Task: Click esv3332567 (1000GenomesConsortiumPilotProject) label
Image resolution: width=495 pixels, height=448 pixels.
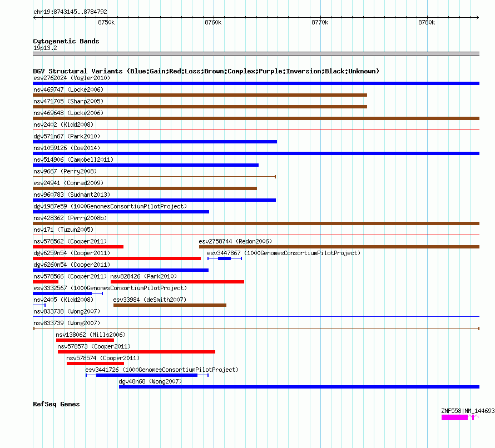Action: (110, 288)
